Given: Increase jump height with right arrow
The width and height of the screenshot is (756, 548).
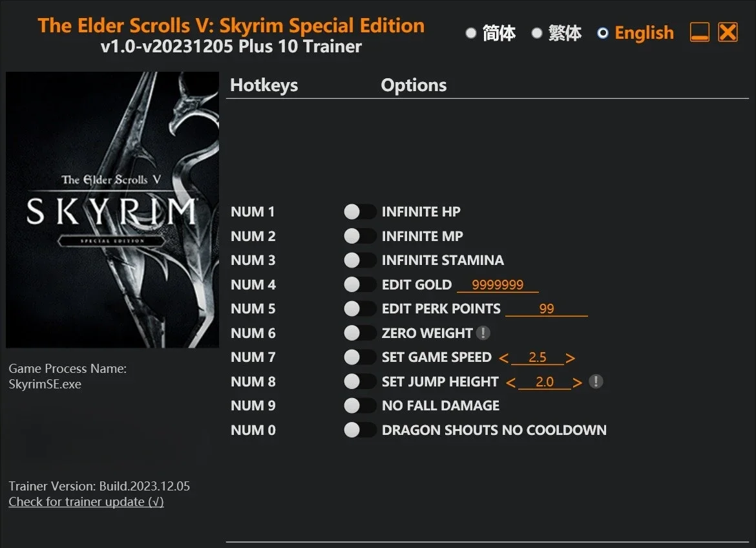Looking at the screenshot, I should (577, 383).
